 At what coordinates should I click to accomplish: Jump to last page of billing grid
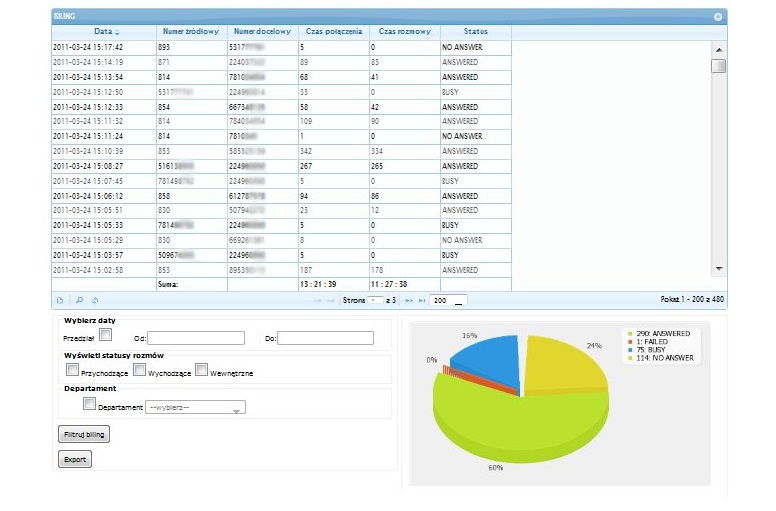422,301
